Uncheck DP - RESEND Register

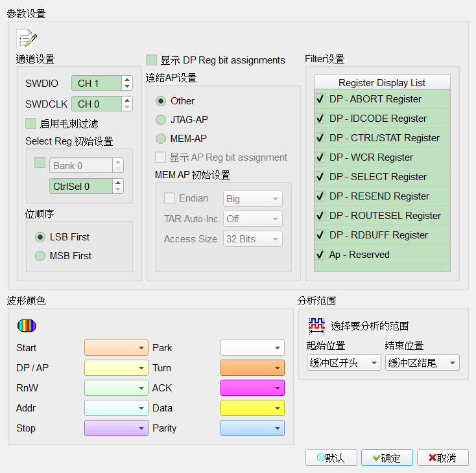320,196
